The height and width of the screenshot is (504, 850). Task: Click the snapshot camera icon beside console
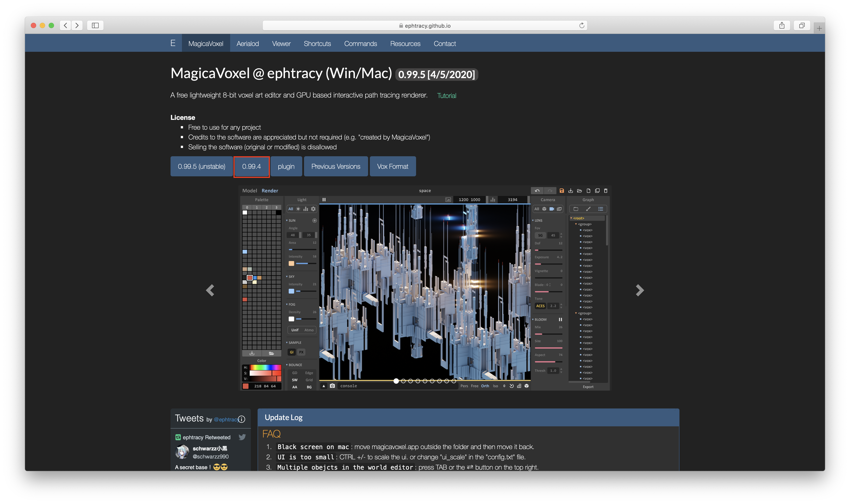pos(332,386)
